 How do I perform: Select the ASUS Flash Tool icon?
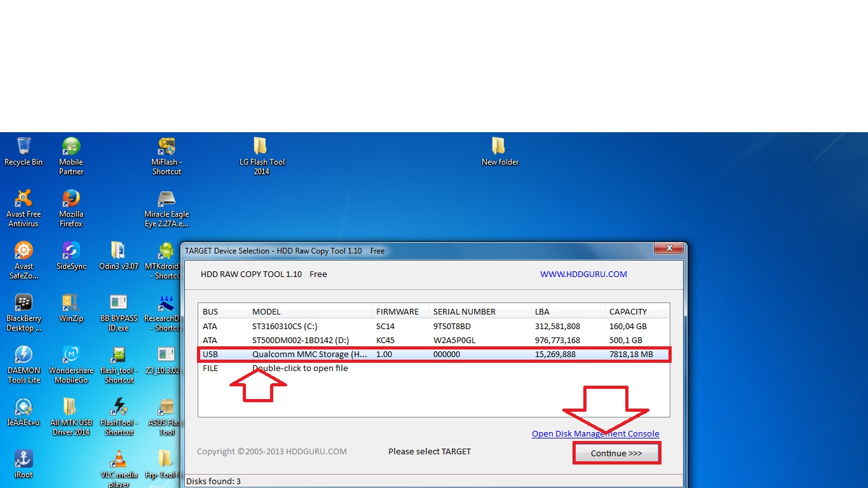pyautogui.click(x=165, y=417)
